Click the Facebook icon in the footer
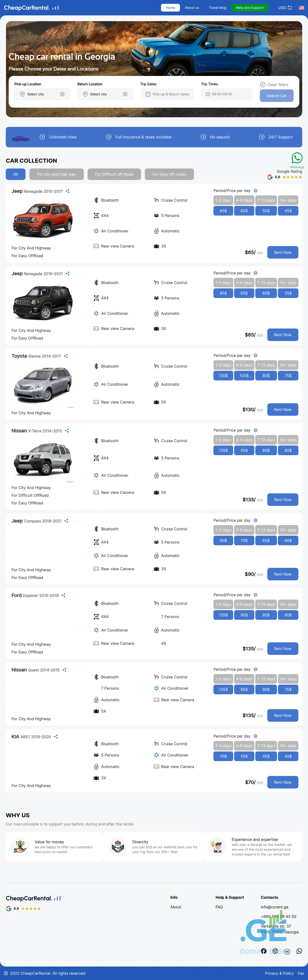Viewport: 308px width, 980px height. (x=263, y=951)
